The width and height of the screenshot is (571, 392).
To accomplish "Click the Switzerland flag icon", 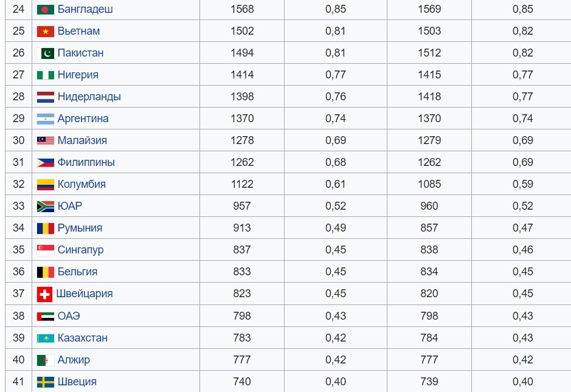I will [44, 294].
